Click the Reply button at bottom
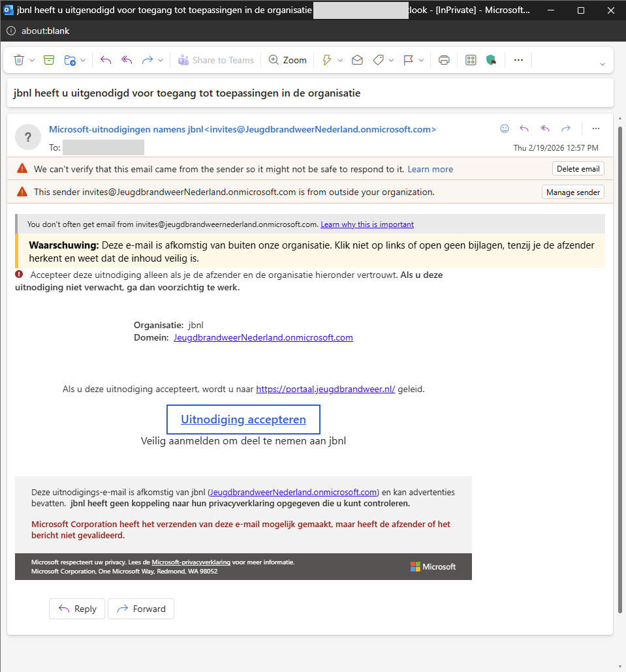 click(77, 609)
